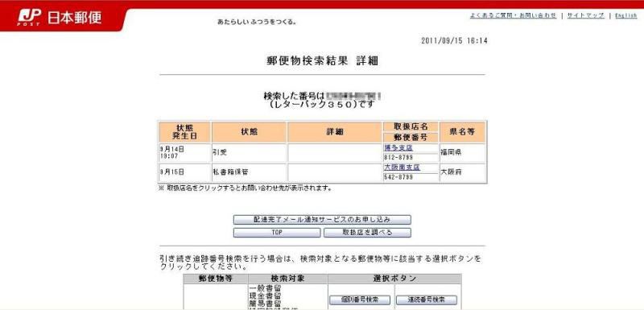Click the 私書箱保管 status cell

coord(249,172)
